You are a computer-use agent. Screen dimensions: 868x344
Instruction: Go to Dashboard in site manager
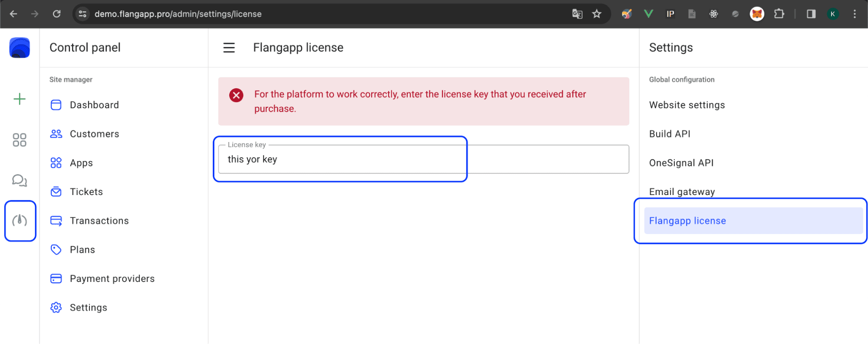94,105
